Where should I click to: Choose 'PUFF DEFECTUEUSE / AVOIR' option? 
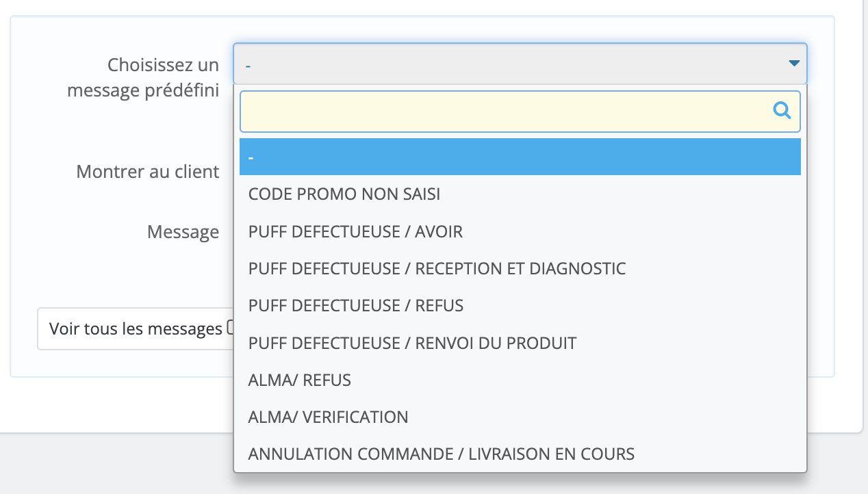point(355,231)
